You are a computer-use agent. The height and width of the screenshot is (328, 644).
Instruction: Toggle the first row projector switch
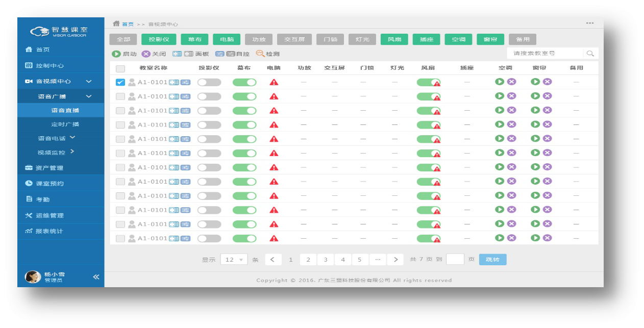coord(209,82)
